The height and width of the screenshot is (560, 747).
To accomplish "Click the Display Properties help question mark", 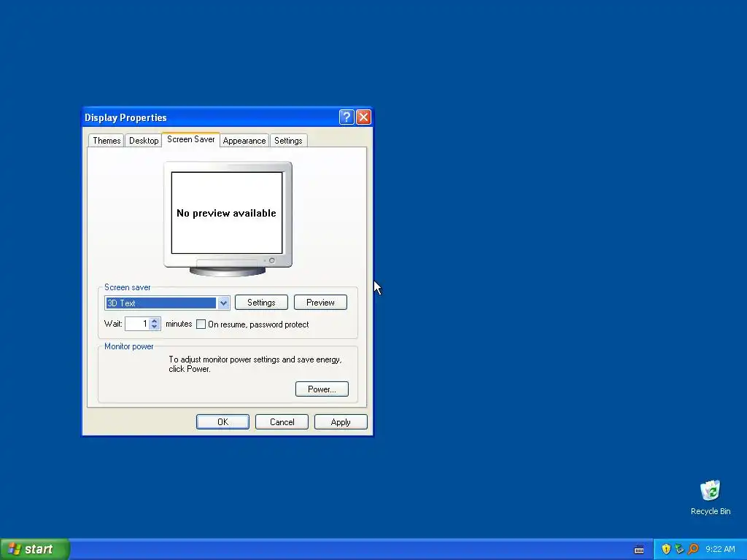I will [347, 117].
